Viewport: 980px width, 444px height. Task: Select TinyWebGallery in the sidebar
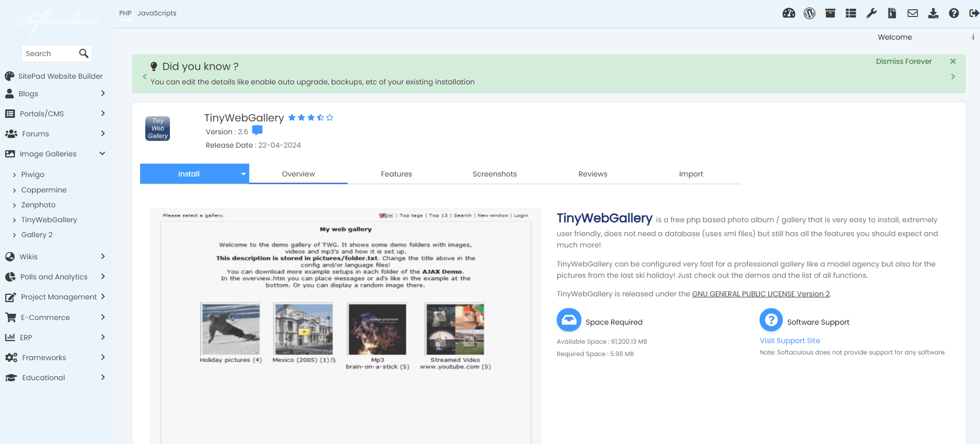(49, 220)
